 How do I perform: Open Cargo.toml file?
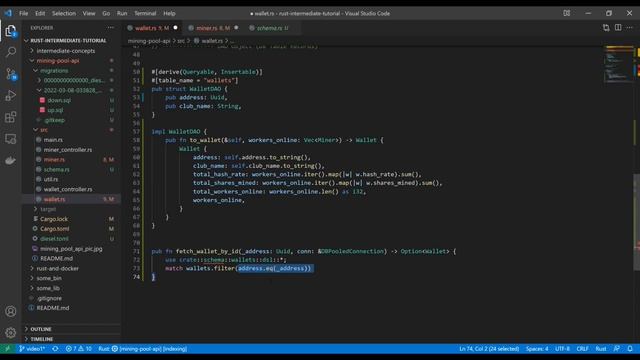click(71, 229)
